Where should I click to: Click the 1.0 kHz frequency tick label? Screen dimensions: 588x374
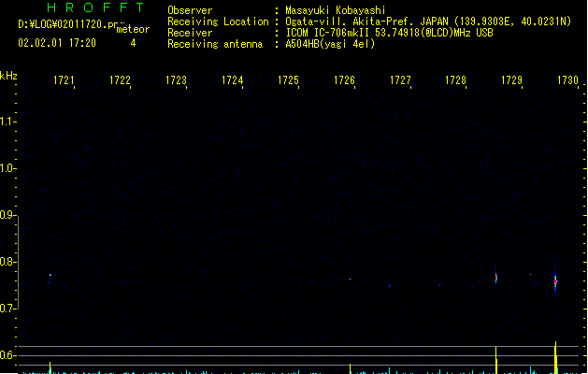(7, 168)
